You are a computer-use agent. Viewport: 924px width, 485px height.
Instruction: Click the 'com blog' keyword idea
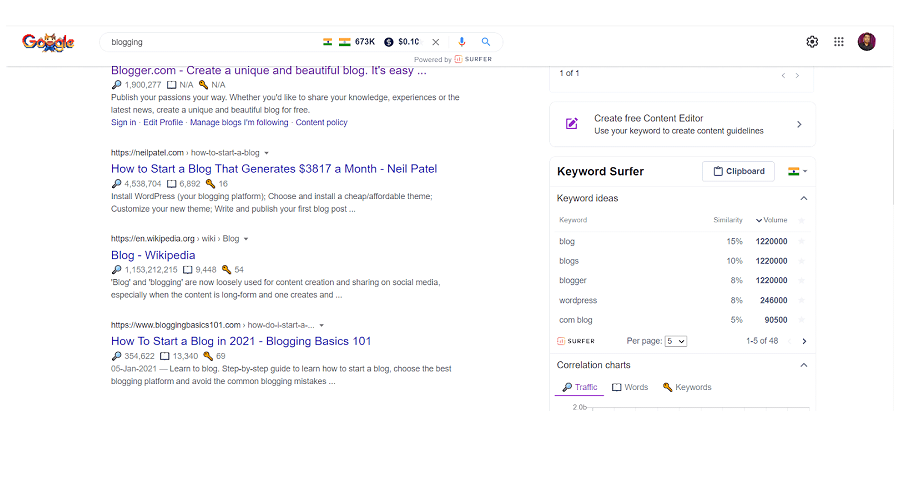pos(576,320)
